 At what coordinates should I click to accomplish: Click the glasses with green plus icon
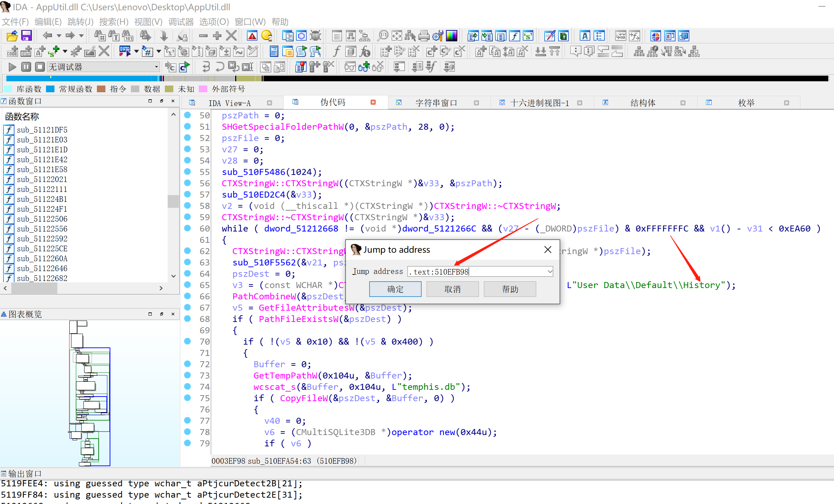pos(364,67)
